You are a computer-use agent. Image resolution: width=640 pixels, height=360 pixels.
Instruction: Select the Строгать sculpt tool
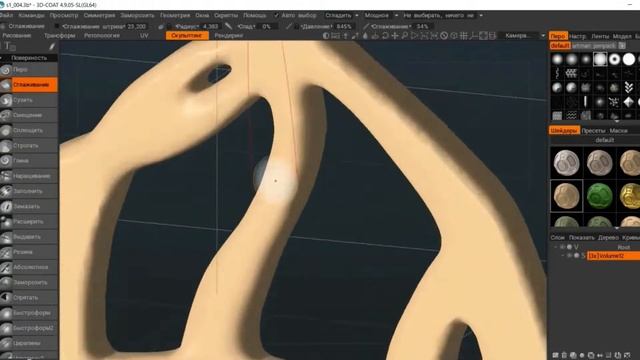(29, 146)
